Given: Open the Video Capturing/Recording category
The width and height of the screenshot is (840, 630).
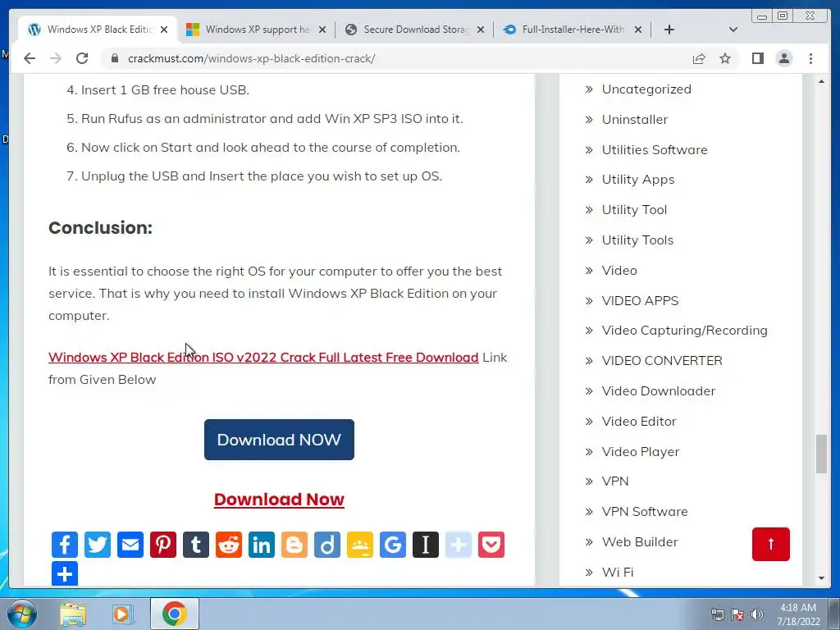Looking at the screenshot, I should pos(684,331).
